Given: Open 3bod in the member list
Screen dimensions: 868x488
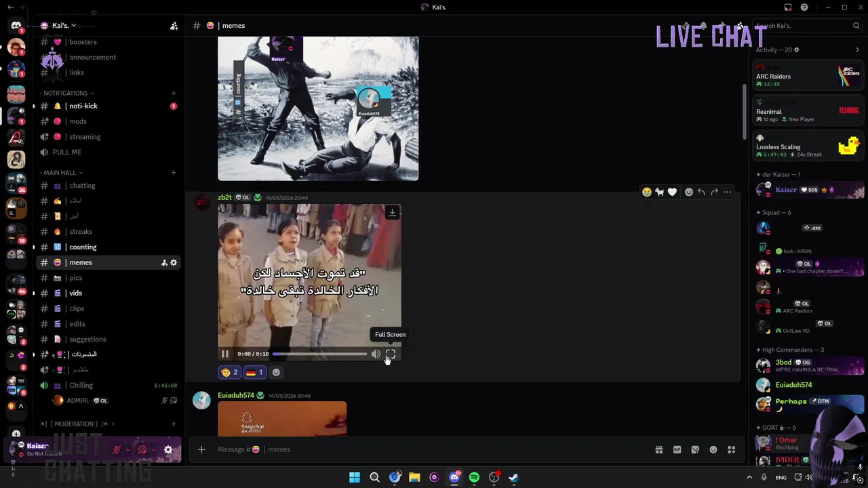Looking at the screenshot, I should point(808,366).
